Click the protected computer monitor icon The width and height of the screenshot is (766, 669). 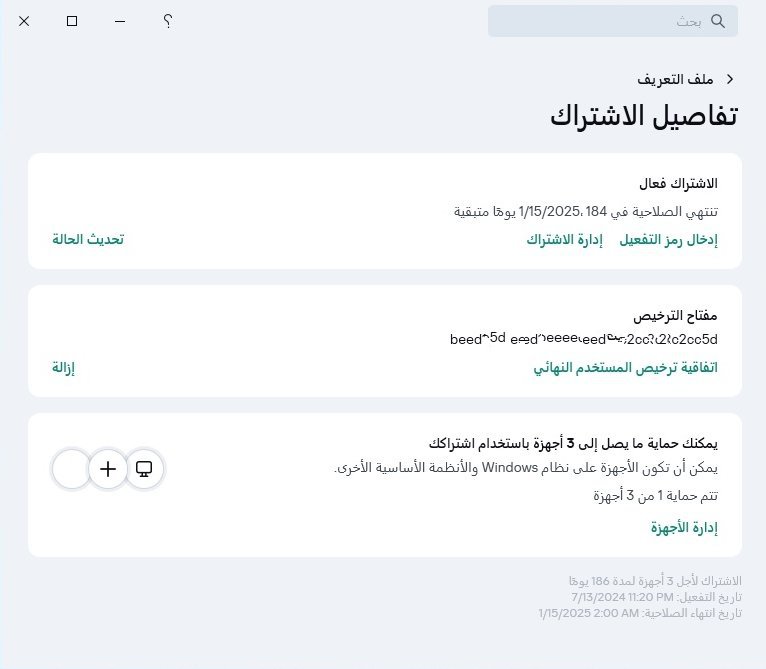tap(144, 468)
